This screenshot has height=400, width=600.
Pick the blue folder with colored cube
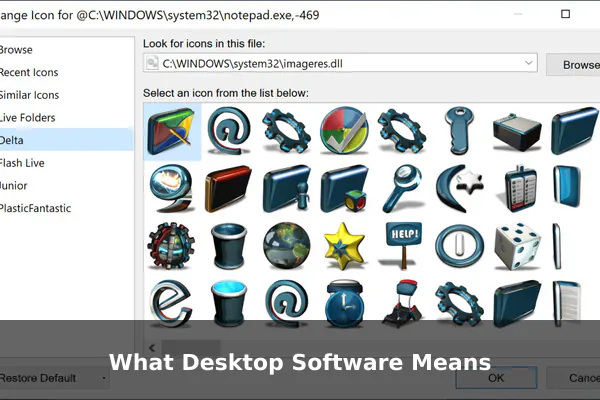[x=344, y=189]
